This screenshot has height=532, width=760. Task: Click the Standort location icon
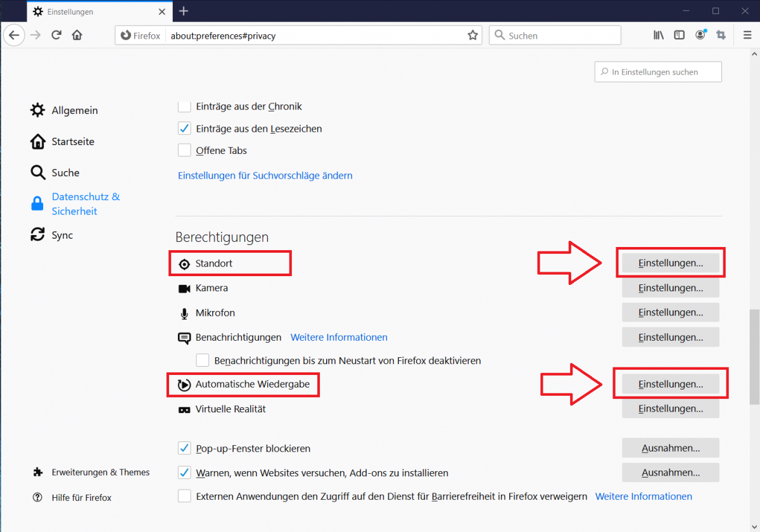184,263
